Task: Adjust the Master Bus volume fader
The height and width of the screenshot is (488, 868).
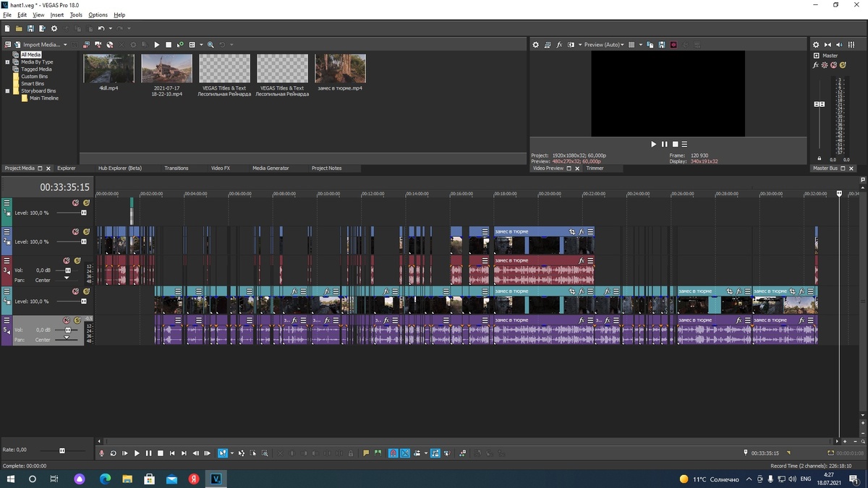Action: click(820, 104)
